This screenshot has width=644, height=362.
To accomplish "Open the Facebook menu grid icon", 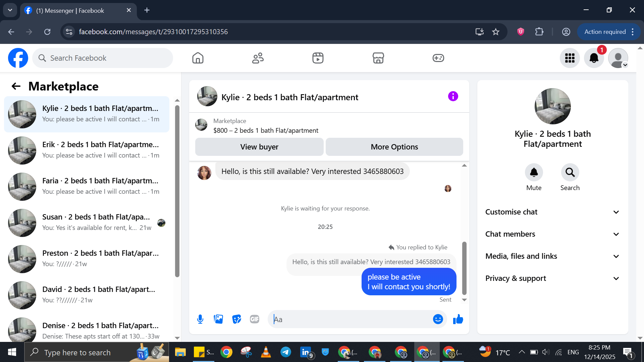I will 570,58.
